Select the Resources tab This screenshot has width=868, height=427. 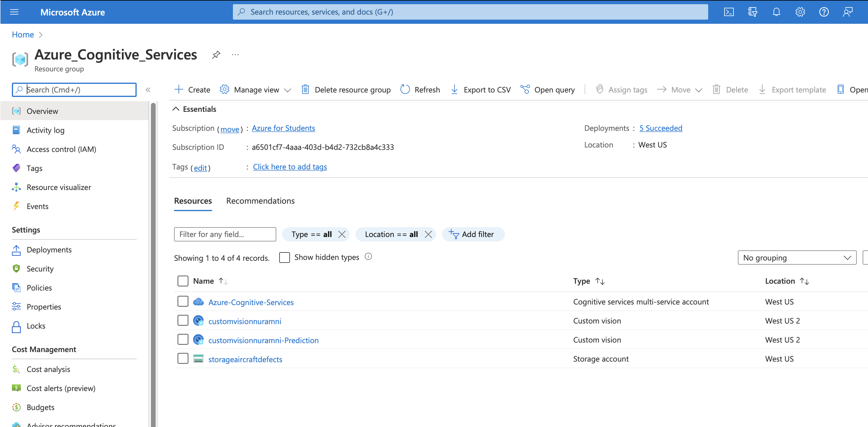(193, 201)
